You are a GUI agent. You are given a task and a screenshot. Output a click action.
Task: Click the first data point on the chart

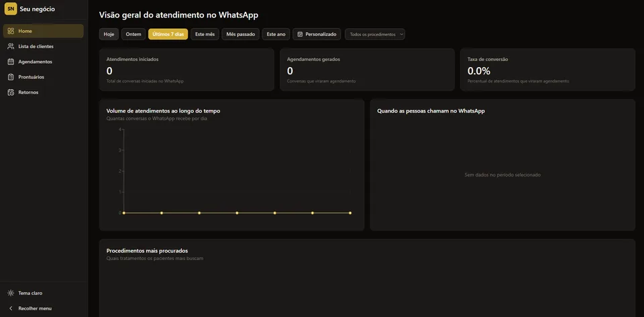(x=123, y=213)
